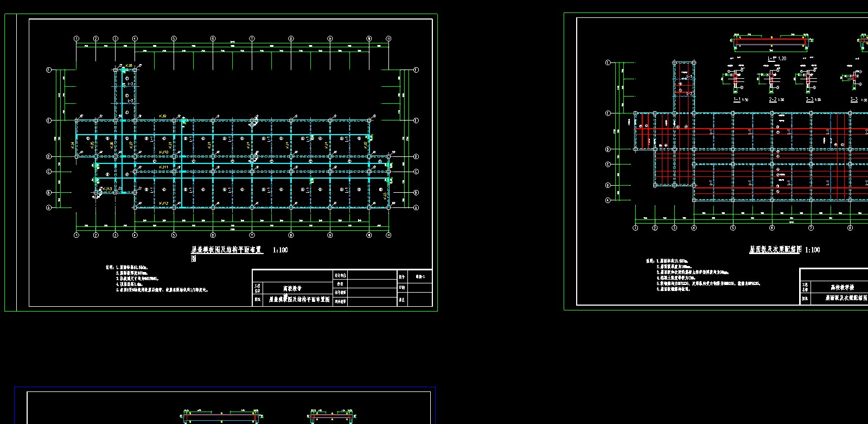Select top axis bubble 9 in left plan

click(330, 39)
